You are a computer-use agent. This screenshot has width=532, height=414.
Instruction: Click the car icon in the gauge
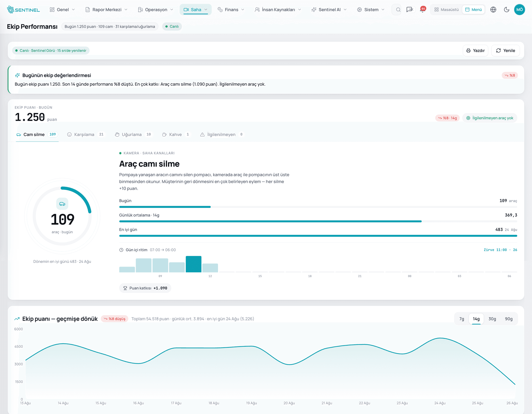(62, 204)
